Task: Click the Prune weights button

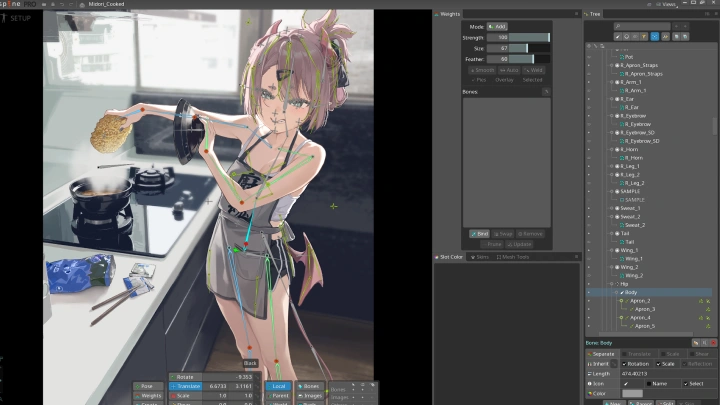Action: click(x=491, y=244)
